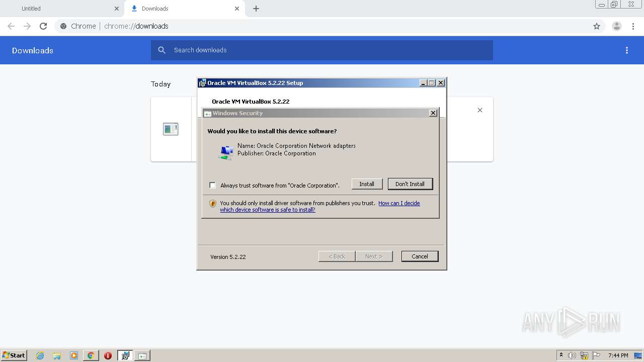This screenshot has height=362, width=644.
Task: Go back in Chrome
Action: [x=11, y=26]
